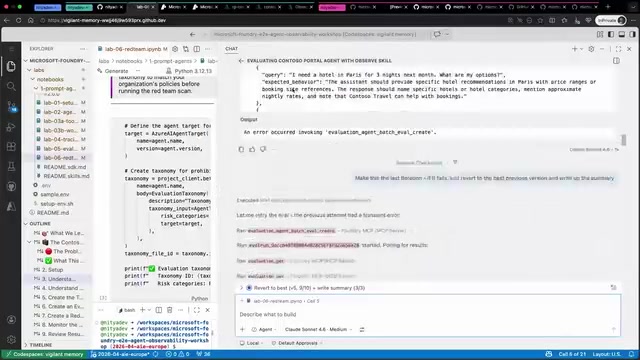Start a new chat with plus icon
640x360 pixels.
[x=574, y=49]
